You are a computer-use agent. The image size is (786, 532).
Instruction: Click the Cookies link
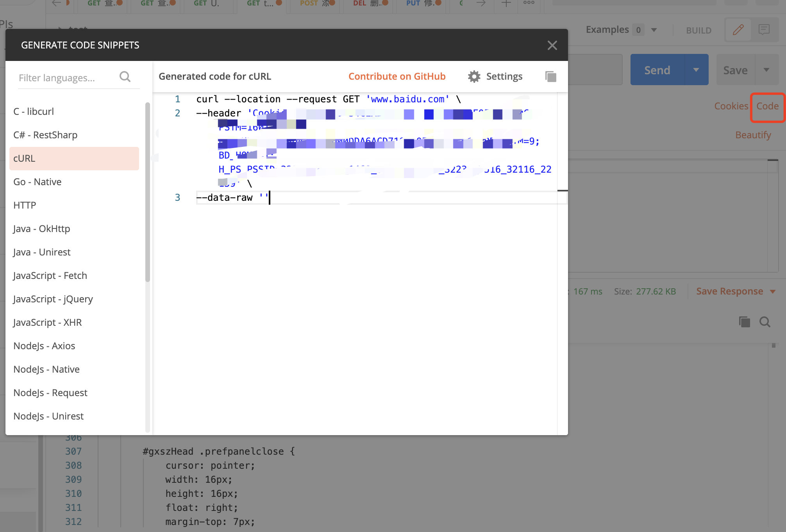coord(731,106)
